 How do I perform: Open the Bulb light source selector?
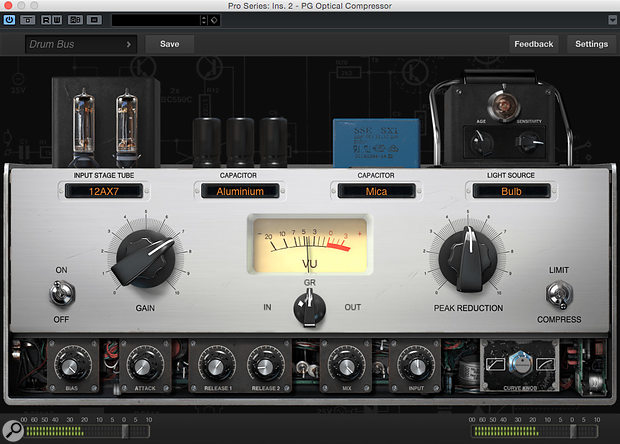pyautogui.click(x=511, y=191)
